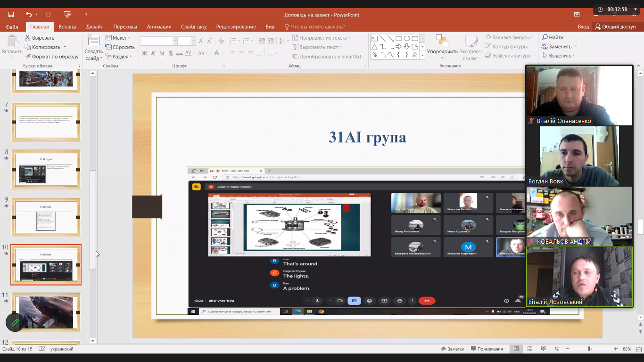Toggle the Comments (Примечания) pane
The height and width of the screenshot is (362, 644).
pos(486,349)
